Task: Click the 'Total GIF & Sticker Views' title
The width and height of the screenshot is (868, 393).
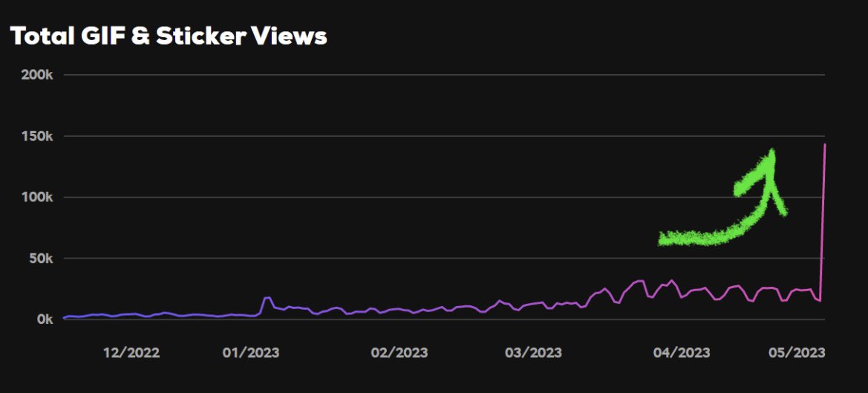Action: coord(169,36)
